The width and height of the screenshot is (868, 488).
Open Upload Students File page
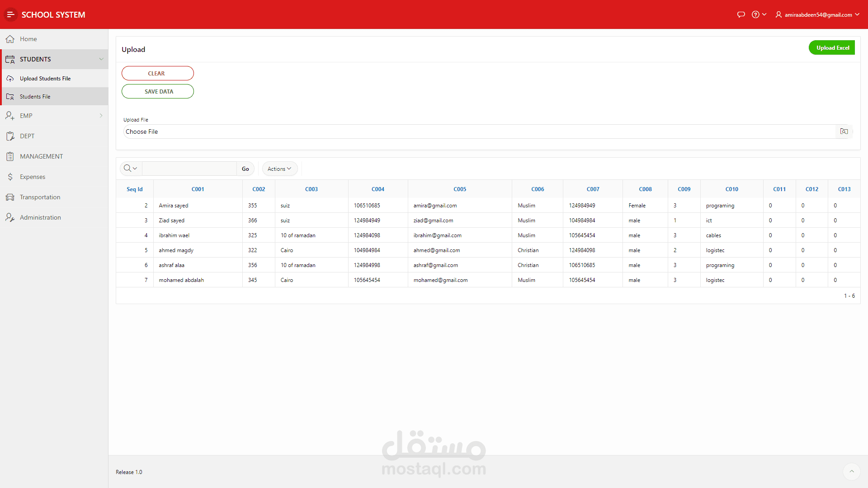(45, 79)
